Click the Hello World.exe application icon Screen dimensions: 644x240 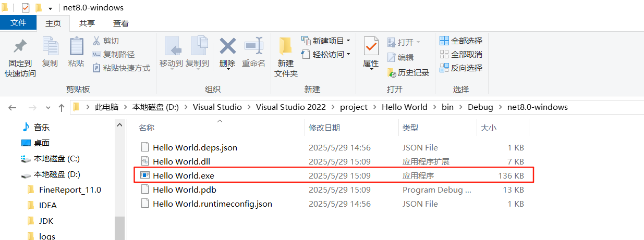tap(145, 175)
